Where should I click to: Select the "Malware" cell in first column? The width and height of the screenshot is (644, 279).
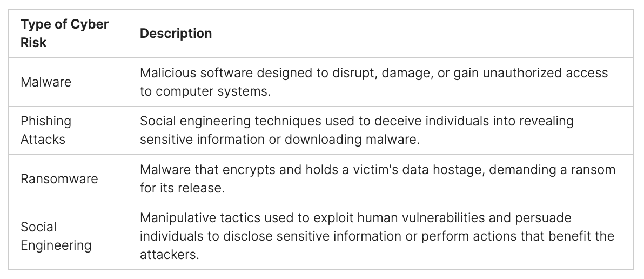(46, 82)
